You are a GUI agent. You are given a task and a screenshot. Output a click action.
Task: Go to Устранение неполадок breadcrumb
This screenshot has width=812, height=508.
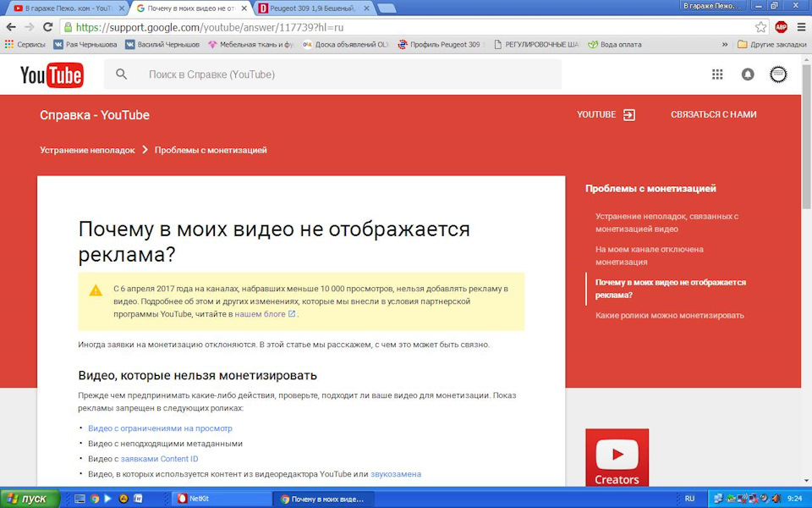(x=87, y=150)
